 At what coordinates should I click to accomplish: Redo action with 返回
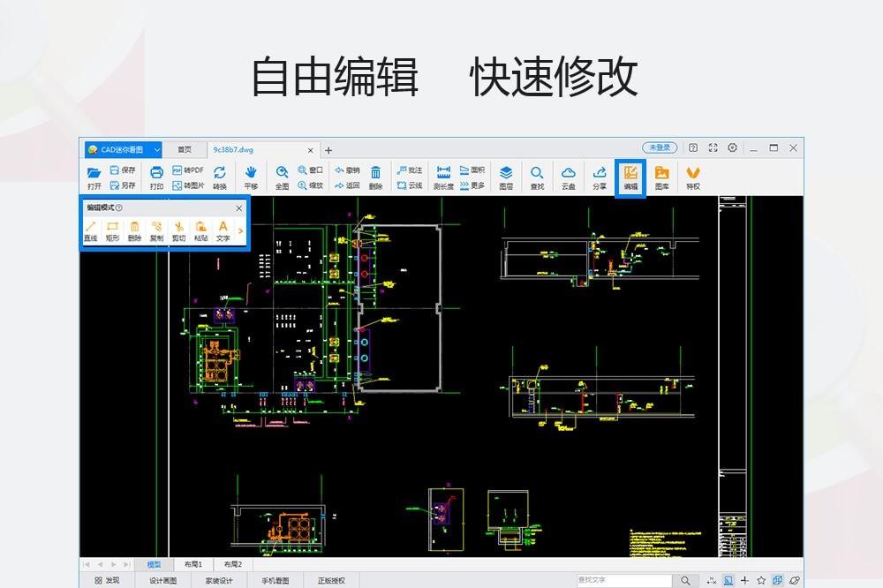[x=347, y=185]
